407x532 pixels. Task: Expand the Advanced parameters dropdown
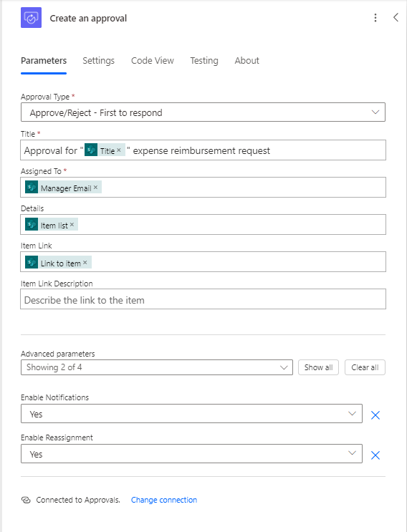click(156, 367)
